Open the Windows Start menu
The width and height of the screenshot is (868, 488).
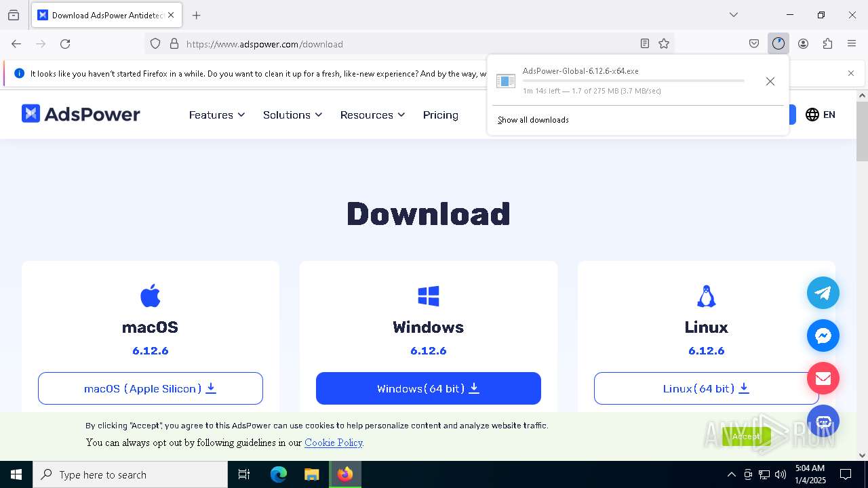tap(16, 474)
